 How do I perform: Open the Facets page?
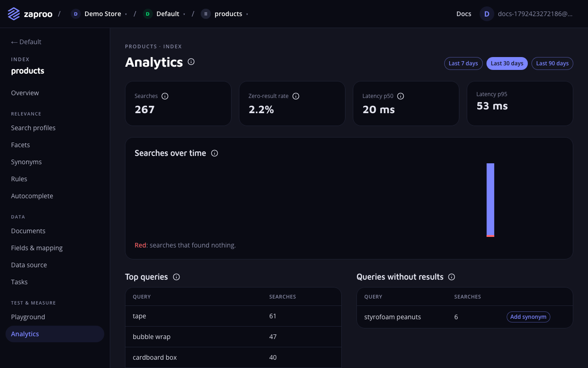point(55,145)
